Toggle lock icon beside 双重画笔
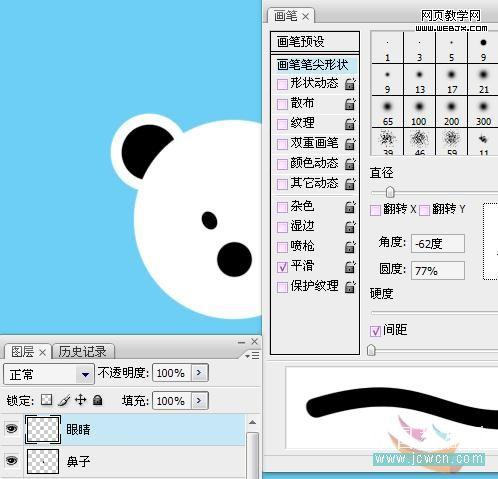Viewport: 498px width, 479px height. click(350, 144)
